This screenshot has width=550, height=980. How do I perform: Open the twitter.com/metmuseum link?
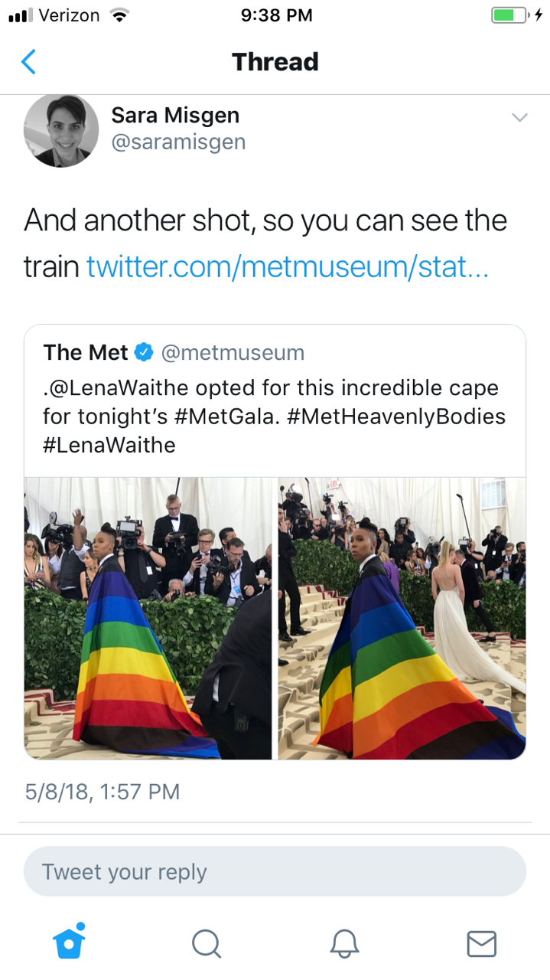point(286,266)
